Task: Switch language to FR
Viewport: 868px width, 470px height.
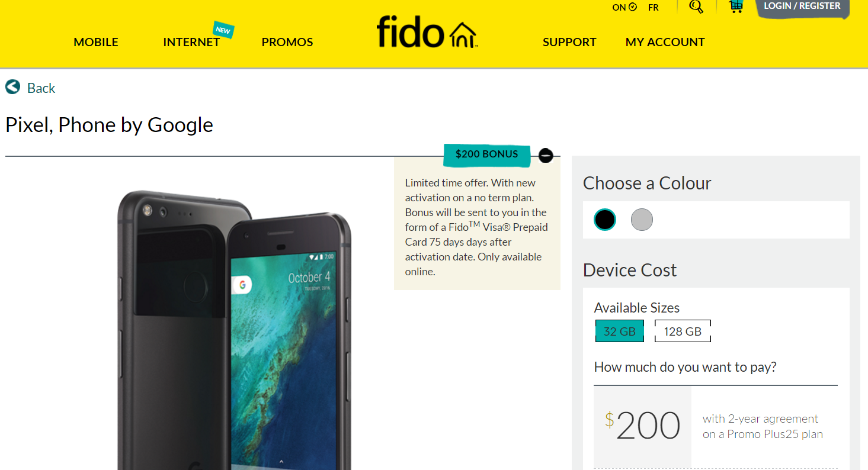Action: point(654,8)
